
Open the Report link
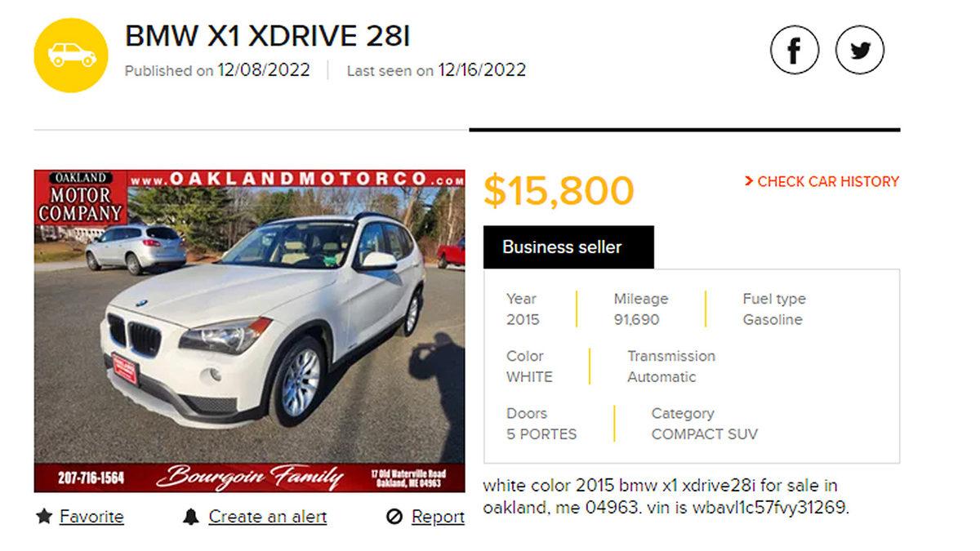(438, 517)
